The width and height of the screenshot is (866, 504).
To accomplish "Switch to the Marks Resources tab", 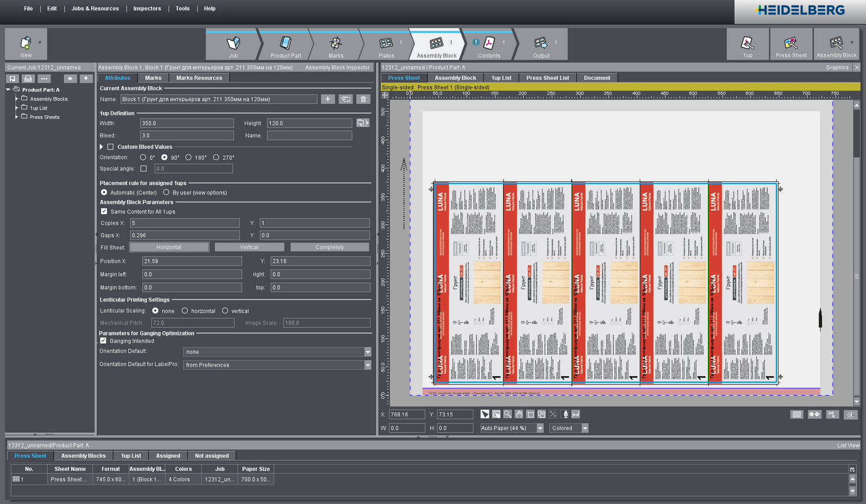I will click(199, 78).
